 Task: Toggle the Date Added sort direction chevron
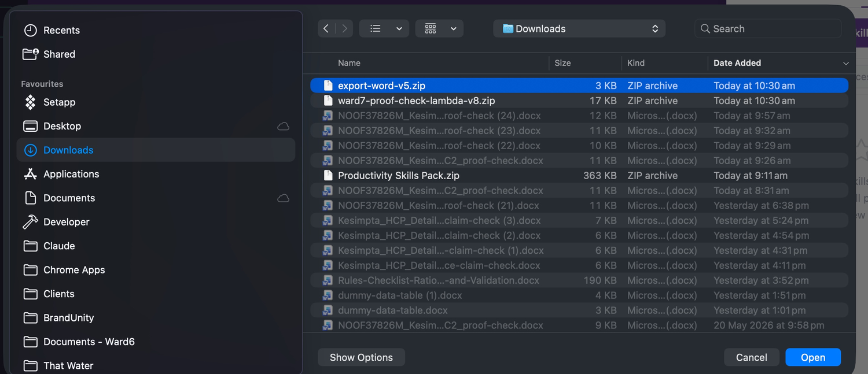coord(845,63)
